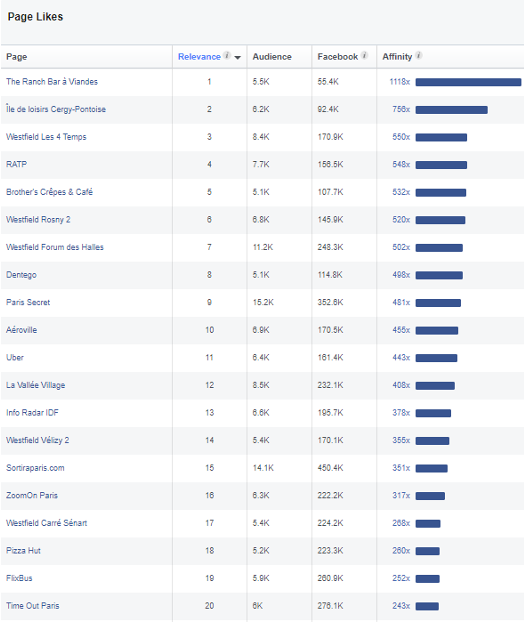Click the Facebook column info icon
Viewport: 524px width, 622px height.
click(x=364, y=56)
